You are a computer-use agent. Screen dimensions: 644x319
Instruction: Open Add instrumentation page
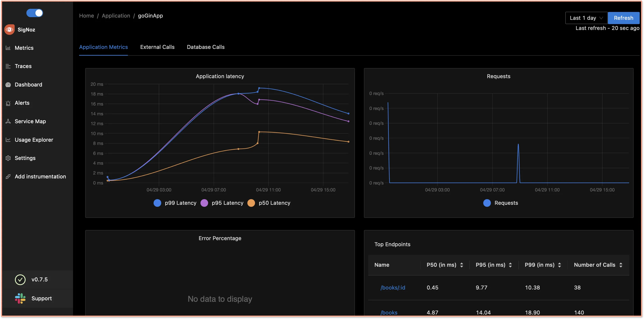40,176
